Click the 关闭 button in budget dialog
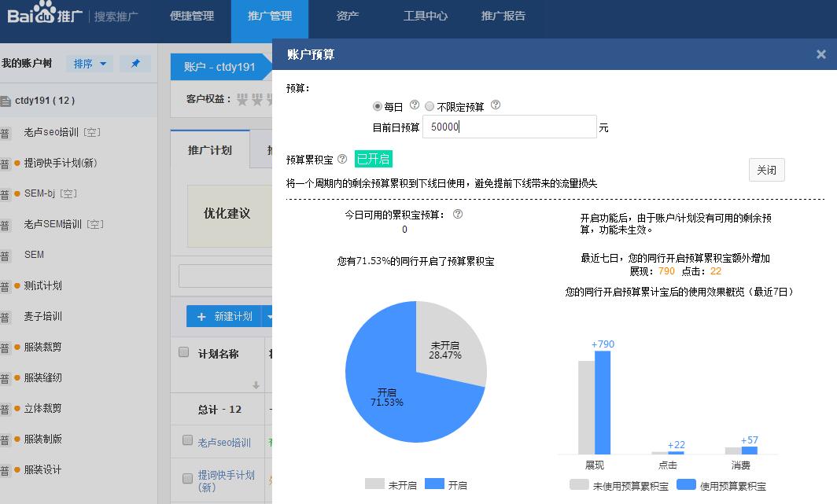 pos(765,170)
